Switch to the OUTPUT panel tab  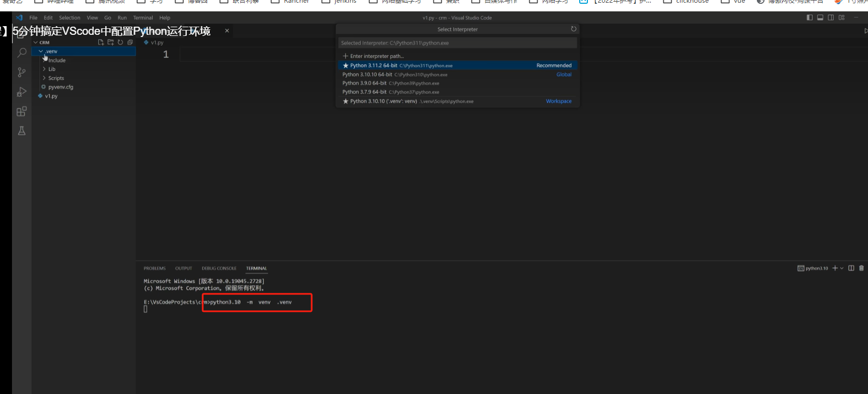(x=184, y=268)
